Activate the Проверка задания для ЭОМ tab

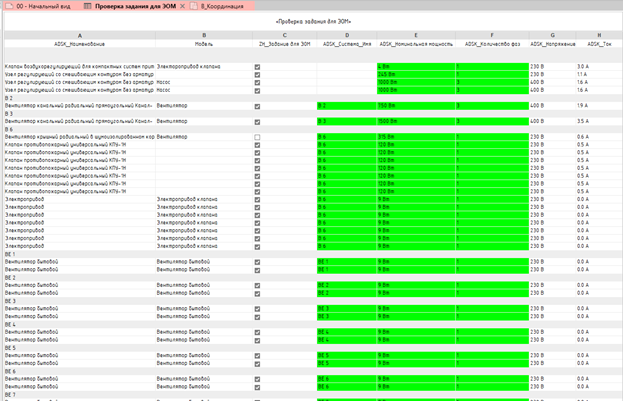pos(135,6)
